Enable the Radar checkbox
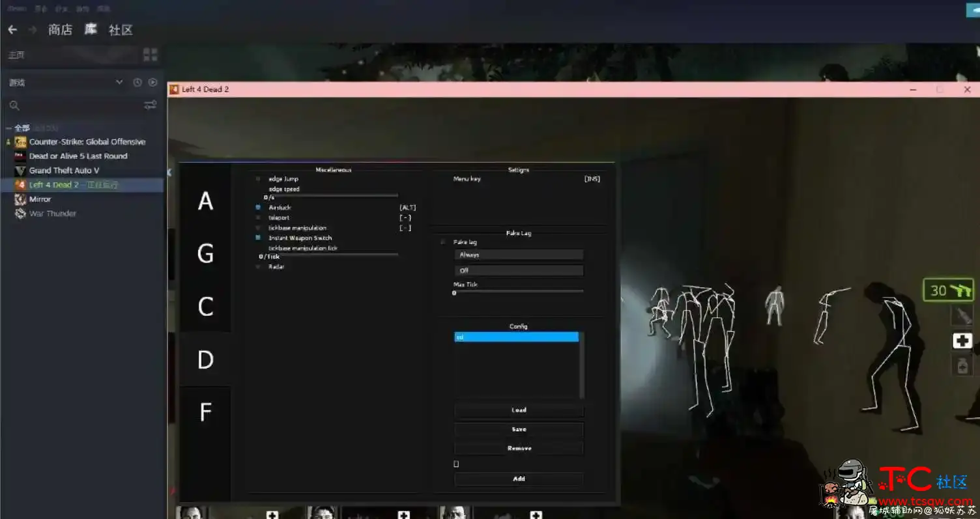980x519 pixels. pyautogui.click(x=258, y=266)
